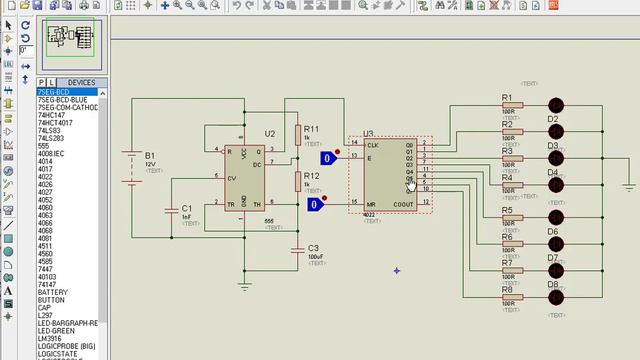This screenshot has width=640, height=360.
Task: Select the 2D Graphics Text tool
Action: [x=8, y=291]
